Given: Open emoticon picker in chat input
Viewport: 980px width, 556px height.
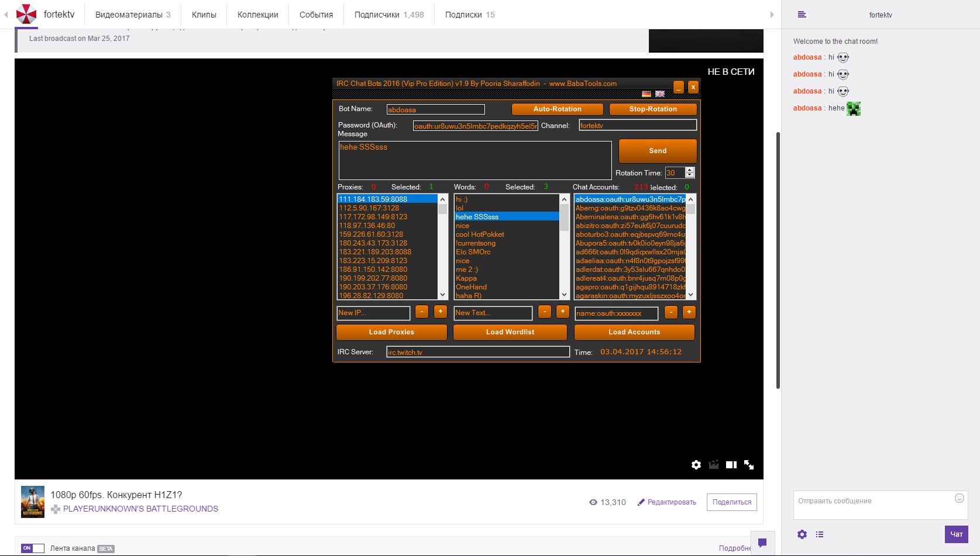Looking at the screenshot, I should [959, 498].
